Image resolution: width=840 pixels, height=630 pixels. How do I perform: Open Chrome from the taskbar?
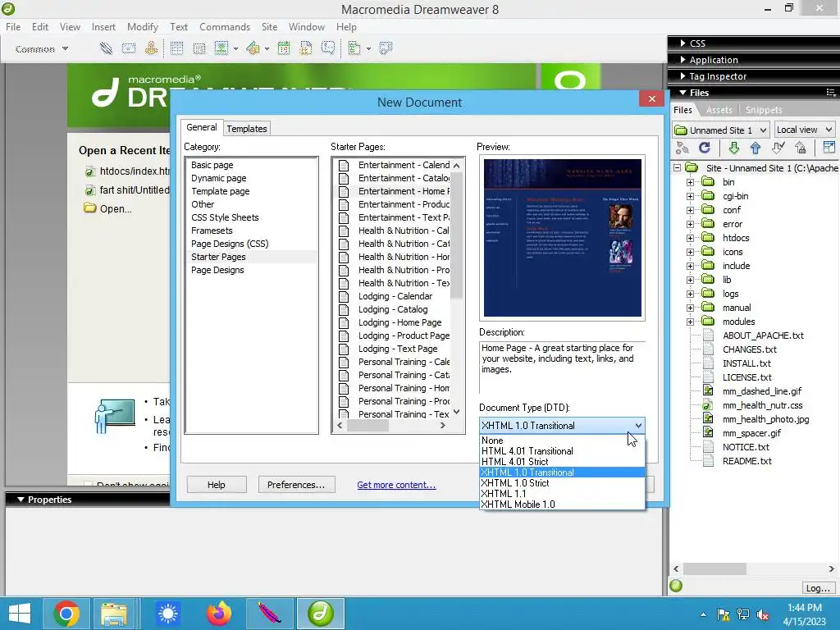pyautogui.click(x=66, y=614)
